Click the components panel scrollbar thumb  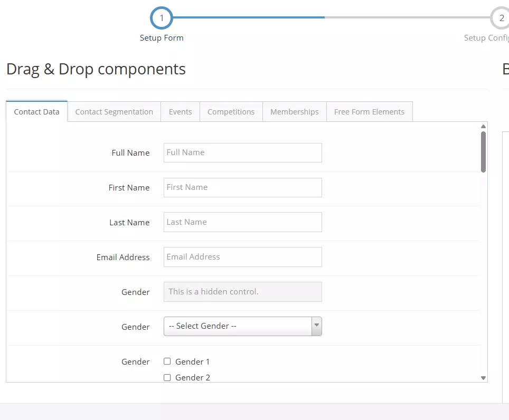[x=483, y=151]
